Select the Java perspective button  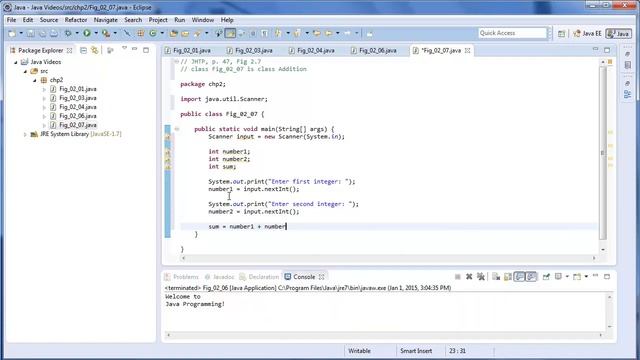[x=619, y=33]
